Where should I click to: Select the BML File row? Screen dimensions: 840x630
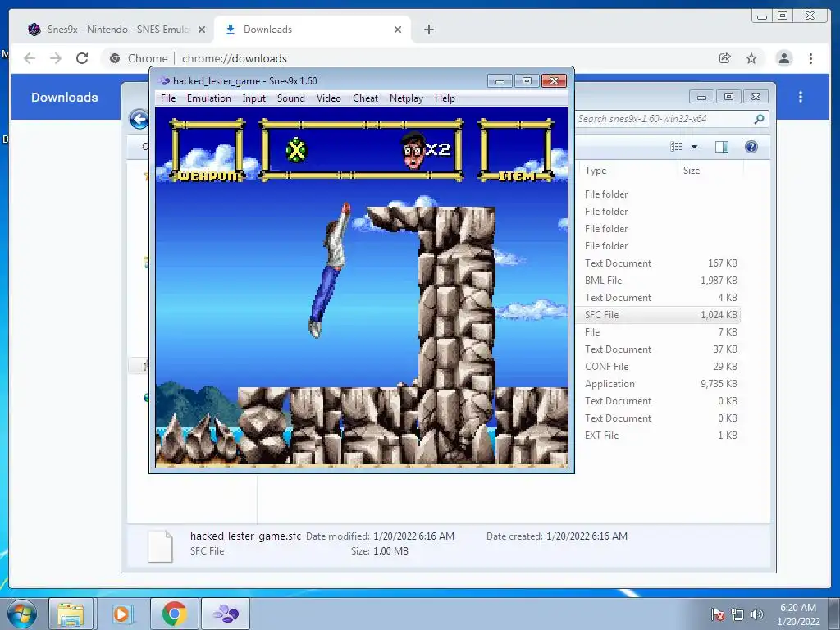(659, 281)
